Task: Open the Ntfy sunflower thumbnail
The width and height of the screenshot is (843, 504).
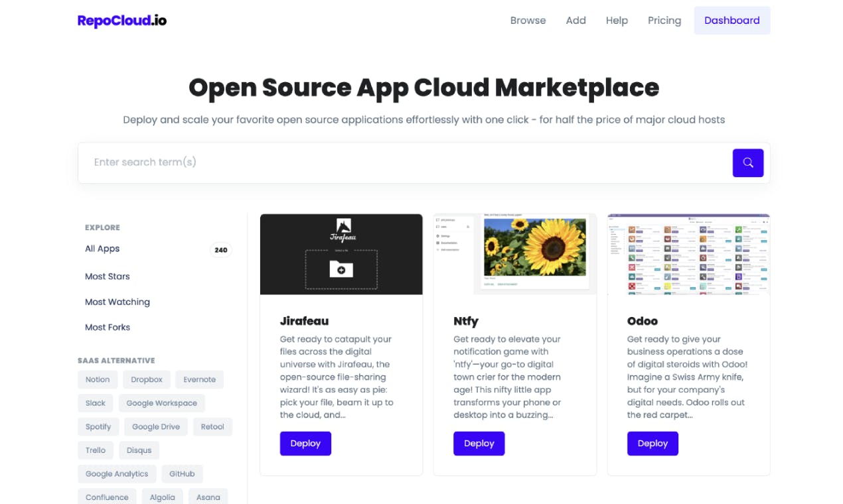Action: click(x=515, y=254)
